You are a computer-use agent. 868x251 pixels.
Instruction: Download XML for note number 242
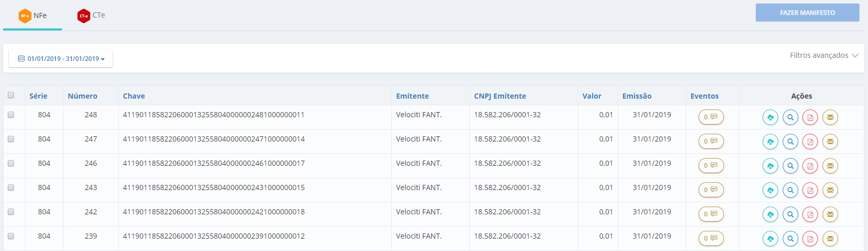click(x=770, y=214)
